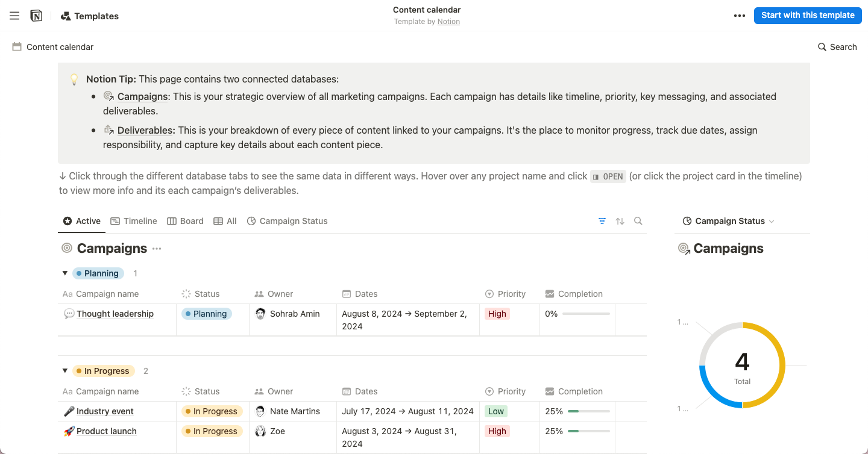The height and width of the screenshot is (454, 868).
Task: Open the Notion template author link
Action: [x=448, y=21]
